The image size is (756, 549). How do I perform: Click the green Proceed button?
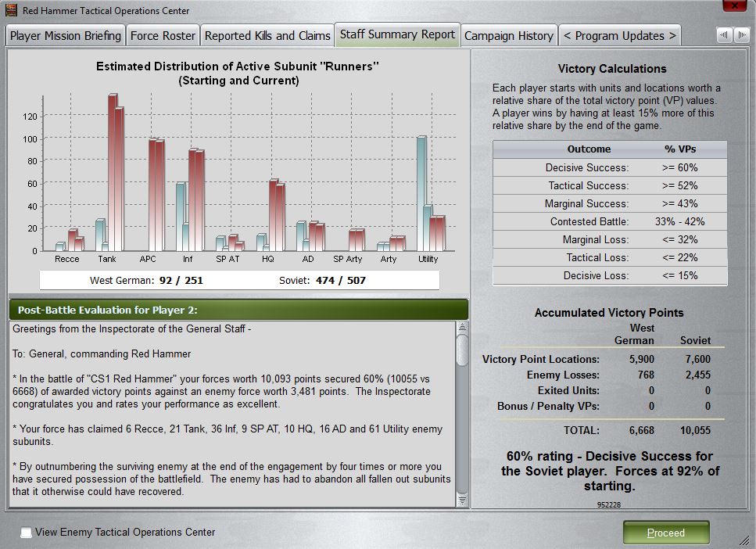pos(666,533)
